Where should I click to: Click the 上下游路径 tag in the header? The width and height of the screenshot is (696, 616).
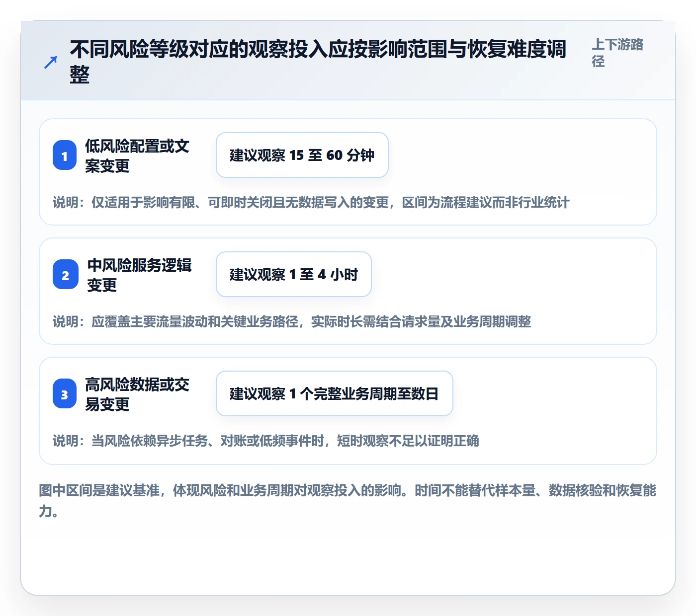(617, 53)
